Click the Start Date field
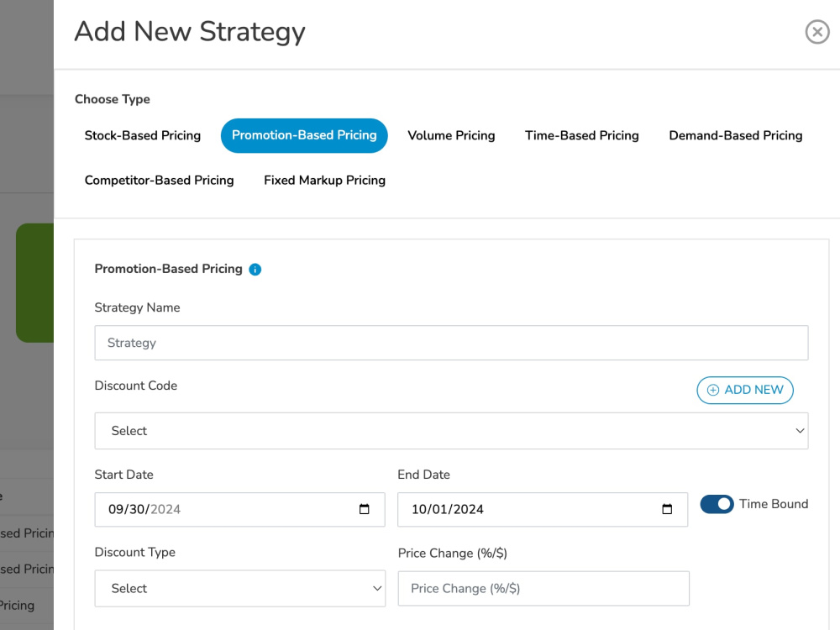Screen dimensions: 840x630 [x=239, y=510]
